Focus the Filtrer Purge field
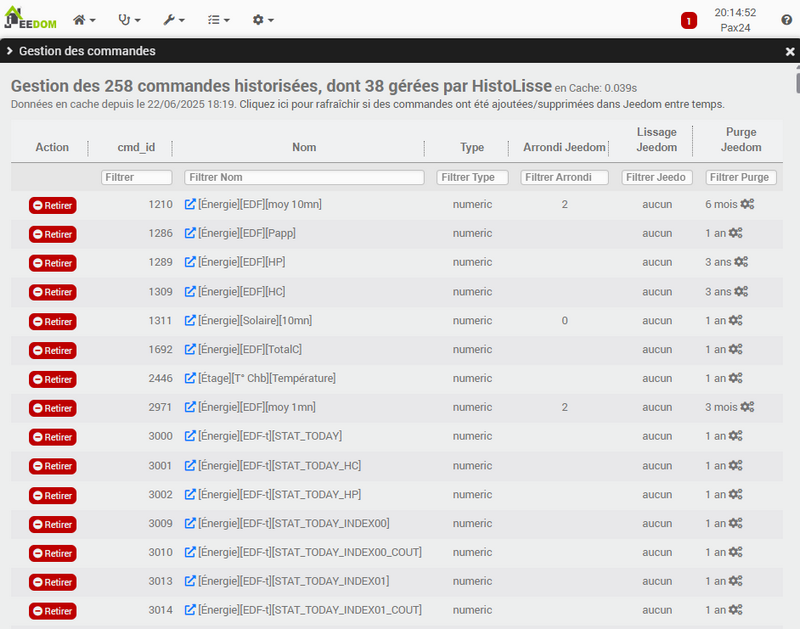This screenshot has height=629, width=800. tap(741, 177)
